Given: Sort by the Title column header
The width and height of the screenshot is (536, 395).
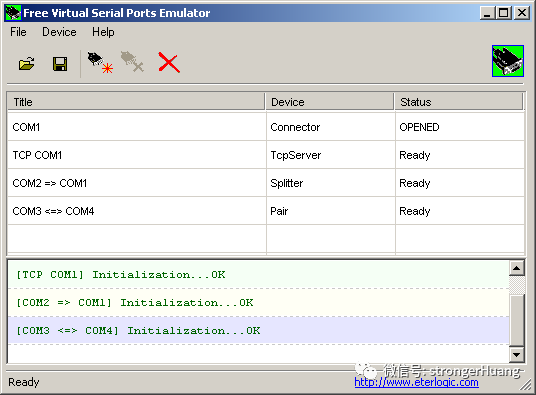Looking at the screenshot, I should (136, 102).
